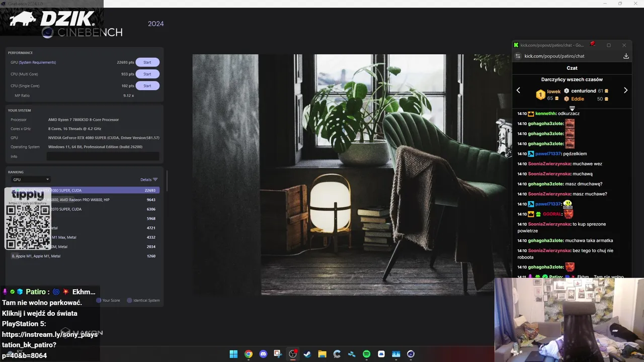This screenshot has width=644, height=362.
Task: Click the MP Ratio value 9.12 x
Action: tap(128, 96)
